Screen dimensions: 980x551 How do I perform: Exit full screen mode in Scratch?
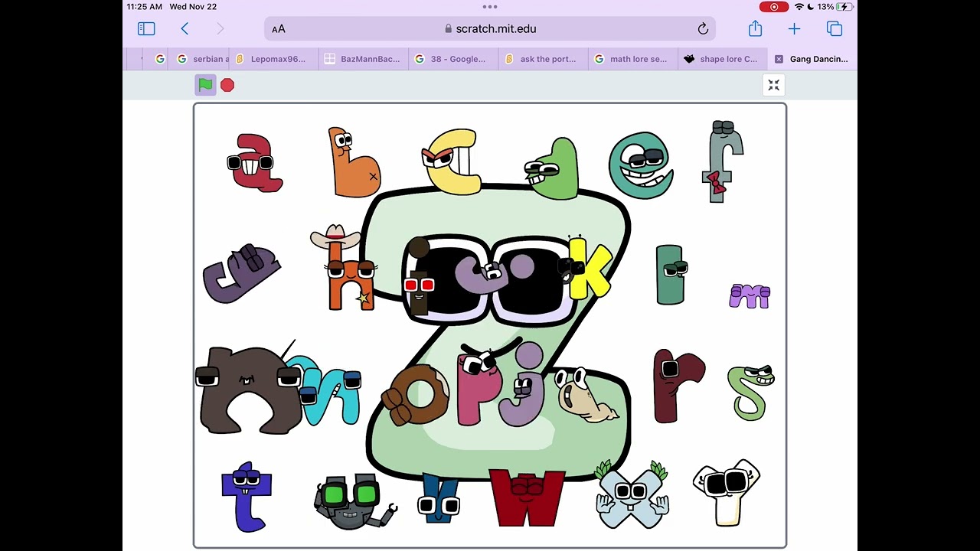773,85
